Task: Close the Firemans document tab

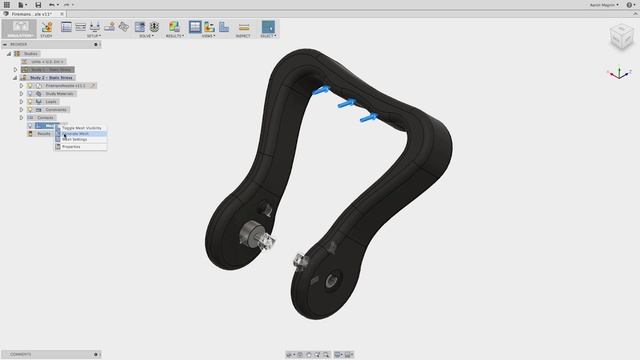Action: (x=62, y=14)
